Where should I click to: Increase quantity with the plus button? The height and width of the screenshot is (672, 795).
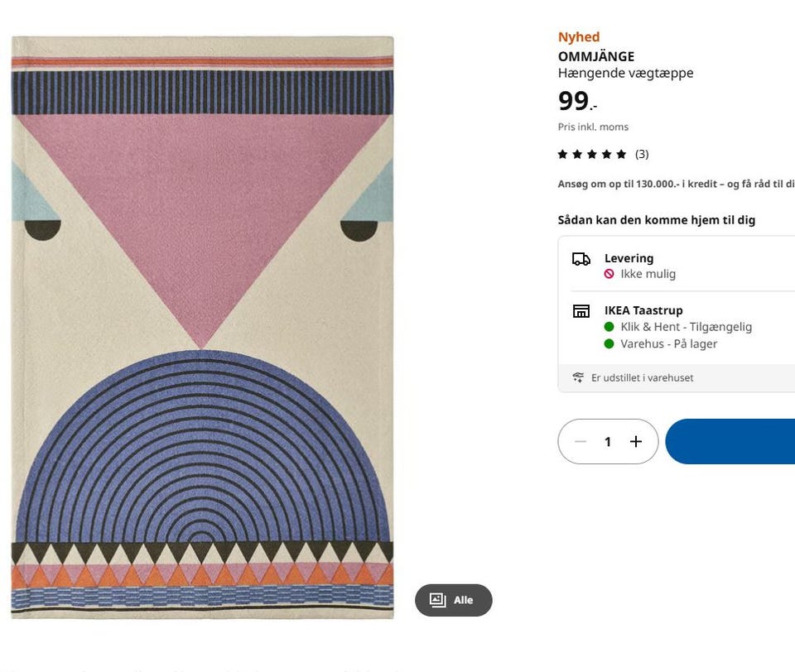pos(636,442)
